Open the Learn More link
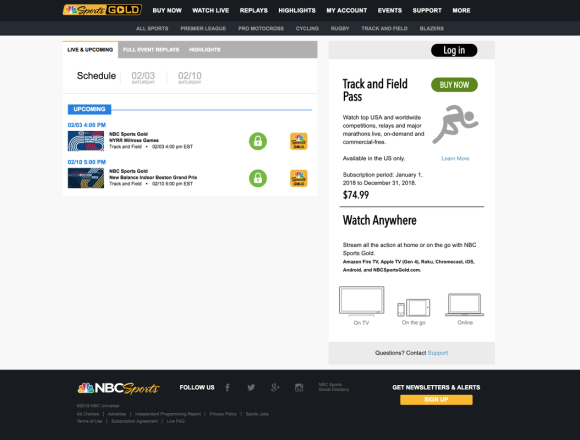This screenshot has height=440, width=580. point(455,159)
